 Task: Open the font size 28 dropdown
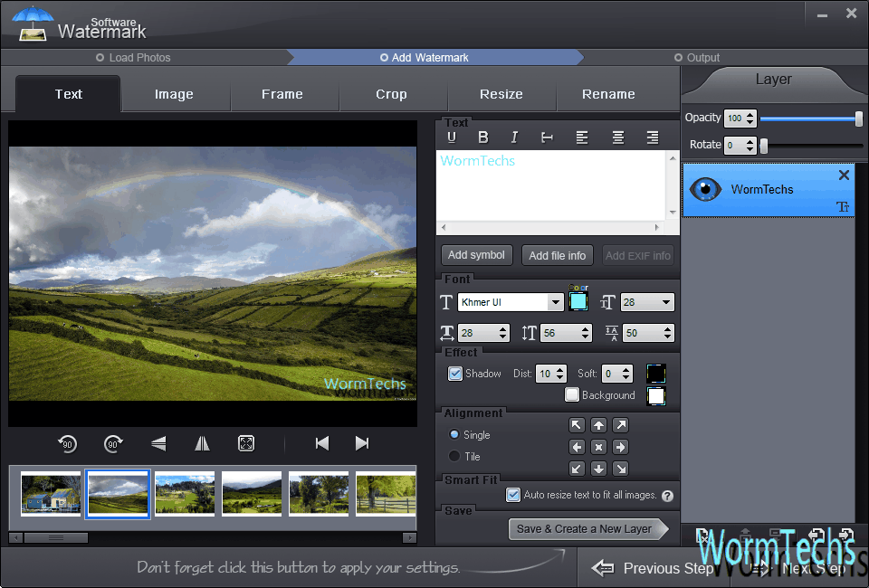pyautogui.click(x=665, y=302)
